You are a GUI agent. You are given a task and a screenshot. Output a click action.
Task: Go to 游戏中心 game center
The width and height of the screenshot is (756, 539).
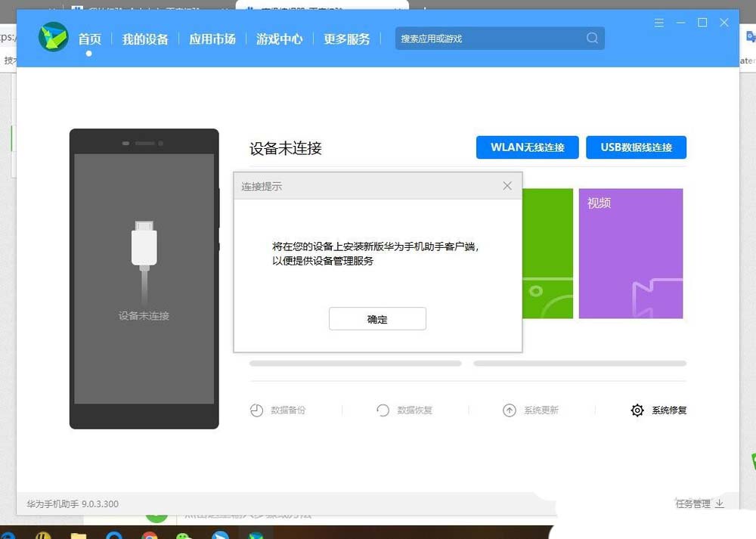tap(280, 39)
